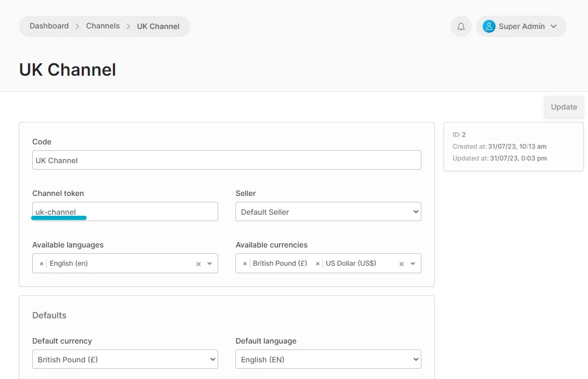Image resolution: width=588 pixels, height=379 pixels.
Task: Click the Super Admin user avatar icon
Action: coord(489,26)
